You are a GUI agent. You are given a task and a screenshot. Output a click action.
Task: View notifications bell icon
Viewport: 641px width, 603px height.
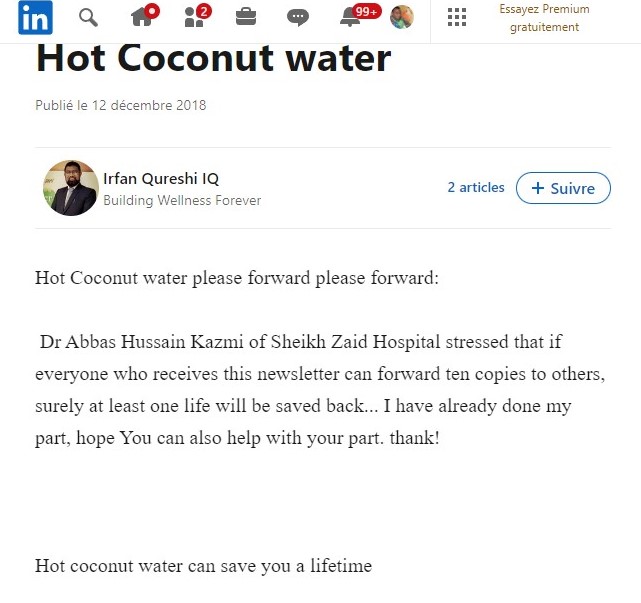350,18
